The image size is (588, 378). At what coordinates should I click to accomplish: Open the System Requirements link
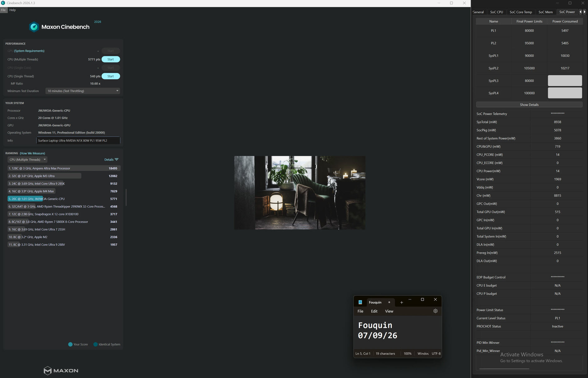(29, 51)
